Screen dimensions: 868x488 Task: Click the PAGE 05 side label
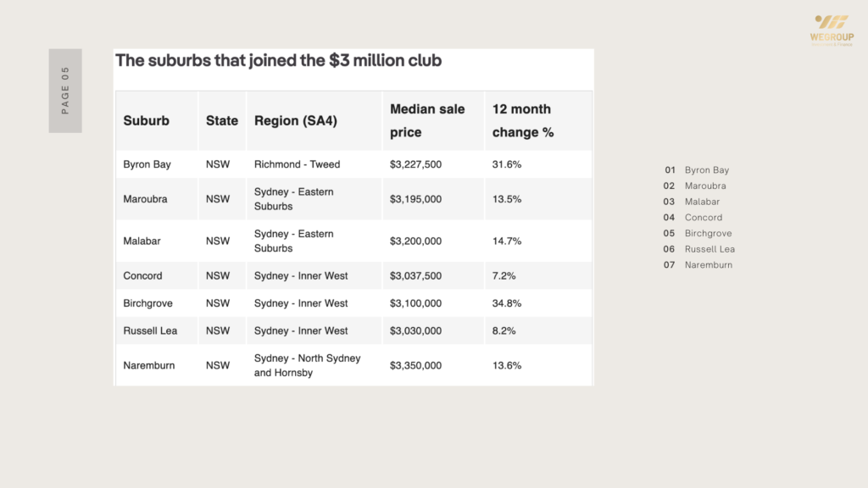pos(65,91)
